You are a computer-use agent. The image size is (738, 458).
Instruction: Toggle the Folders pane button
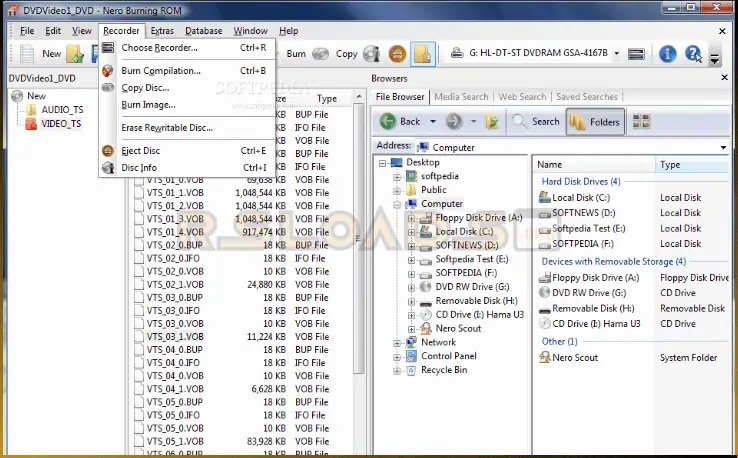(x=594, y=122)
